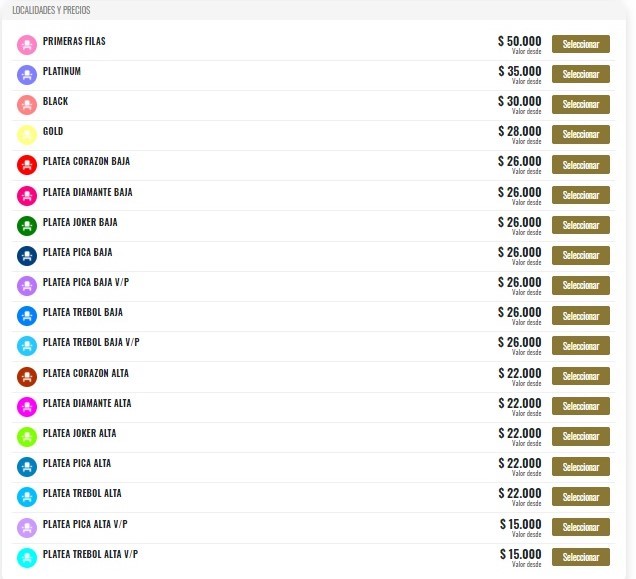Click the pink Primeras Filas seat icon
636x579 pixels.
pyautogui.click(x=27, y=45)
